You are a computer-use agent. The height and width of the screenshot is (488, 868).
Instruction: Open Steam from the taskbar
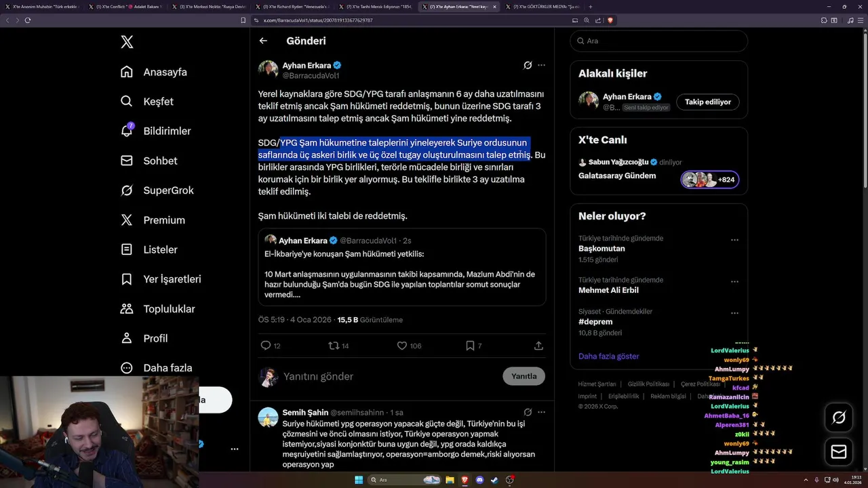click(x=495, y=480)
